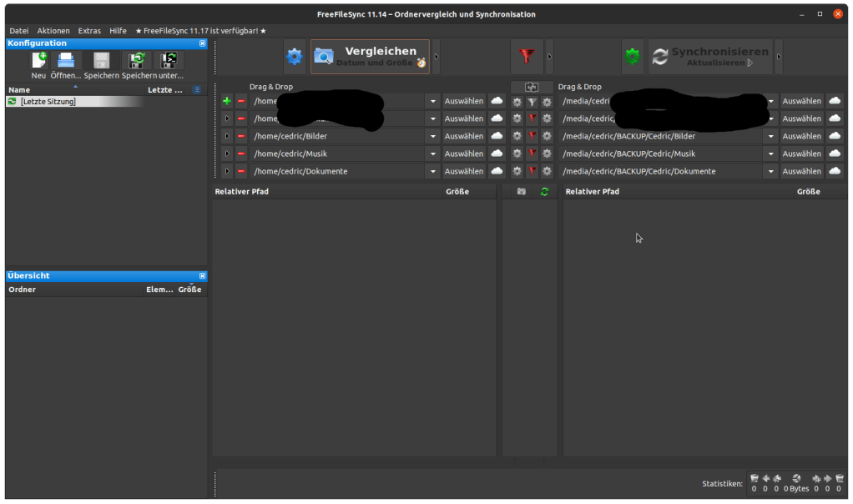853x504 pixels.
Task: Expand the arrow next to Vergleichen
Action: 436,57
